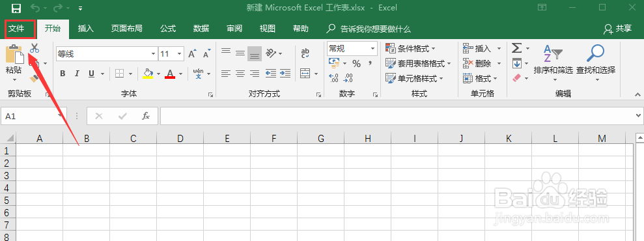Switch to the 审阅 ribbon tab
This screenshot has height=241, width=644.
(234, 28)
